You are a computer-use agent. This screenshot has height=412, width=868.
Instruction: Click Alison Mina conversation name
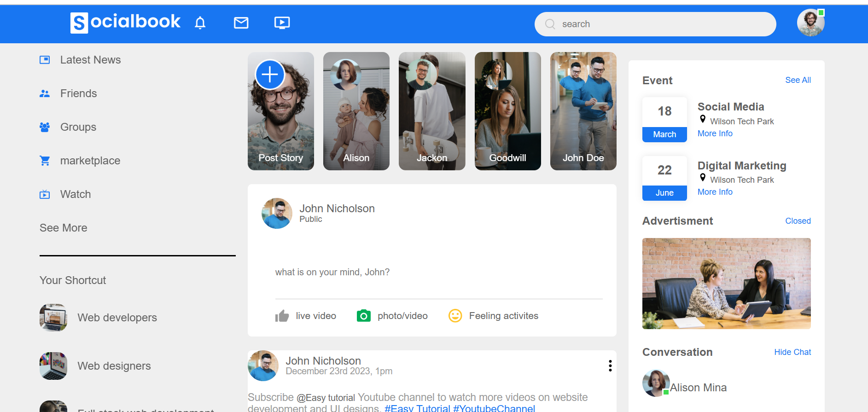[x=699, y=388]
